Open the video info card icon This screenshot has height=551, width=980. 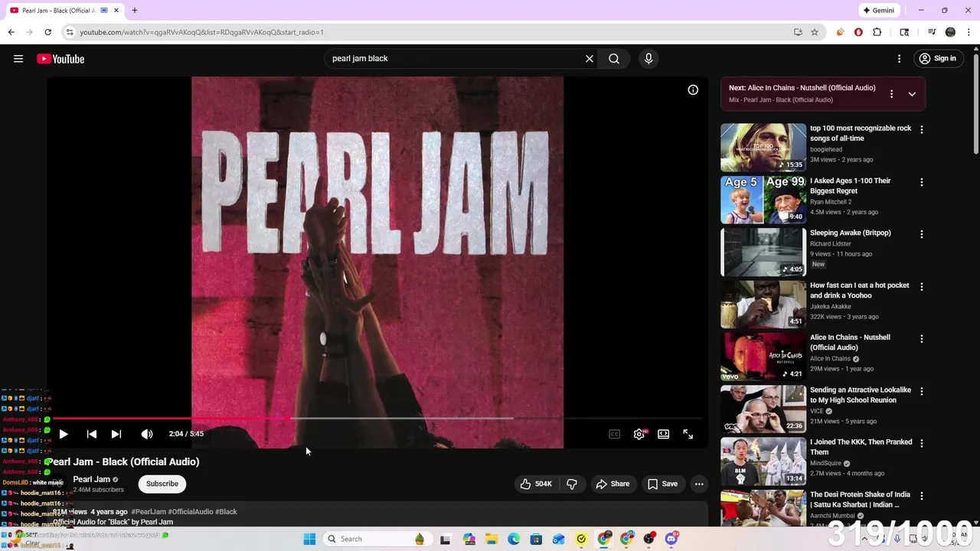click(x=693, y=90)
